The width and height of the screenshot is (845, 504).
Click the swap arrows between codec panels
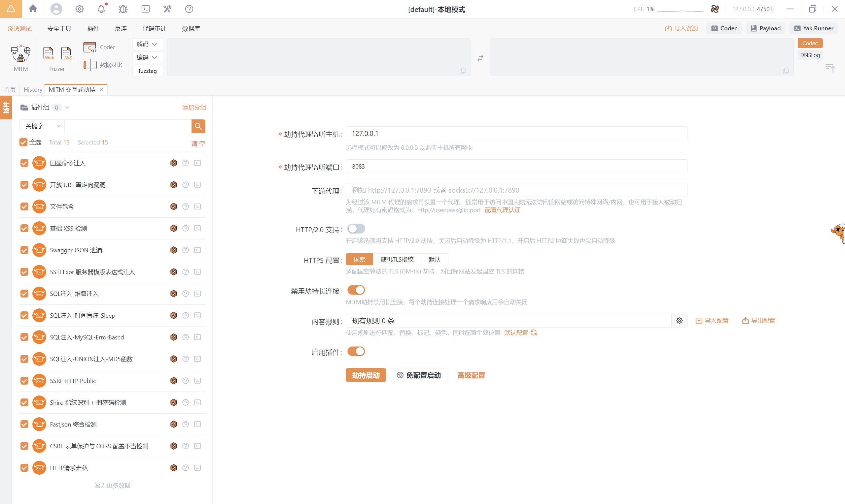[x=480, y=58]
